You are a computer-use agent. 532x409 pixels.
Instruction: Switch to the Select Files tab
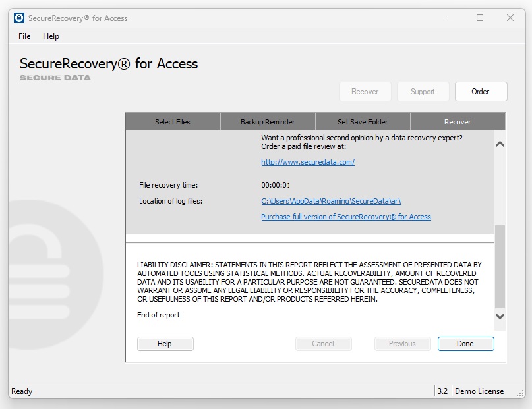pos(172,121)
